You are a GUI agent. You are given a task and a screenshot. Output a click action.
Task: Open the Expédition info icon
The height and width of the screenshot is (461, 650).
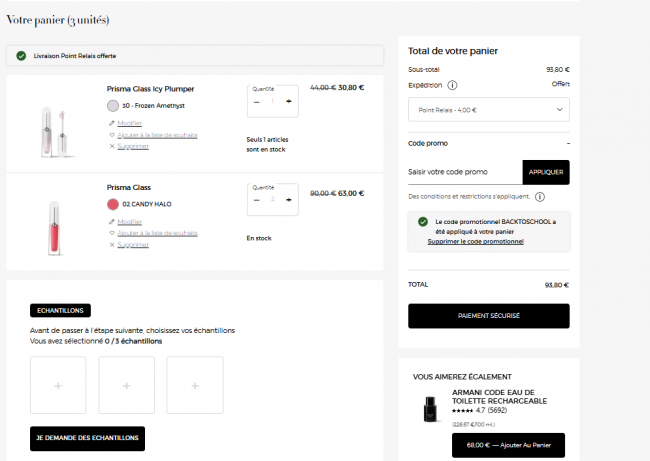coord(452,85)
